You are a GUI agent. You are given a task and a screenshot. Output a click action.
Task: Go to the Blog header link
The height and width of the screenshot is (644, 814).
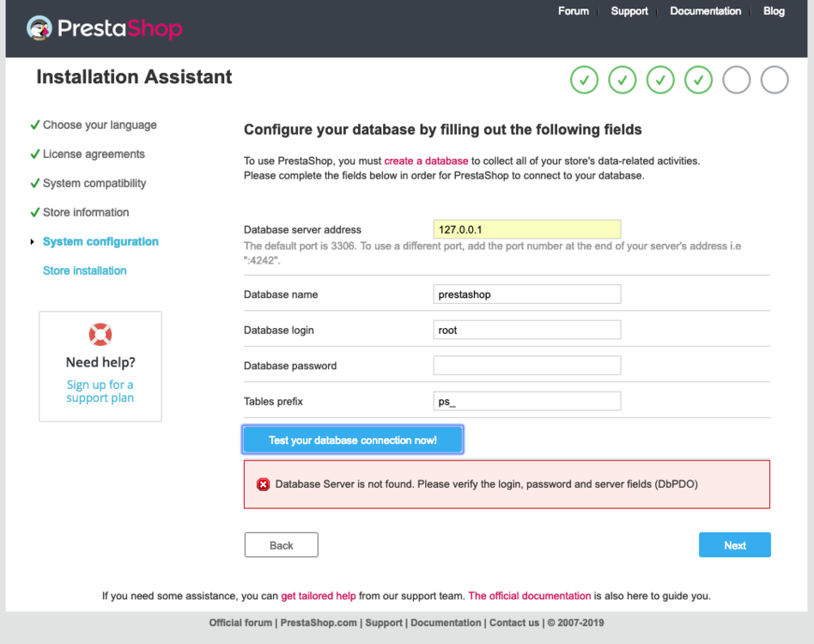point(774,11)
